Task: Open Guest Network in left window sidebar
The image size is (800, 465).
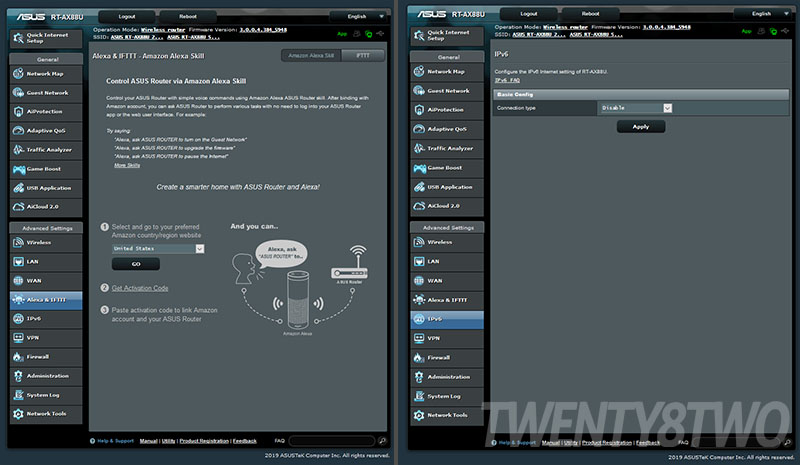Action: 46,93
